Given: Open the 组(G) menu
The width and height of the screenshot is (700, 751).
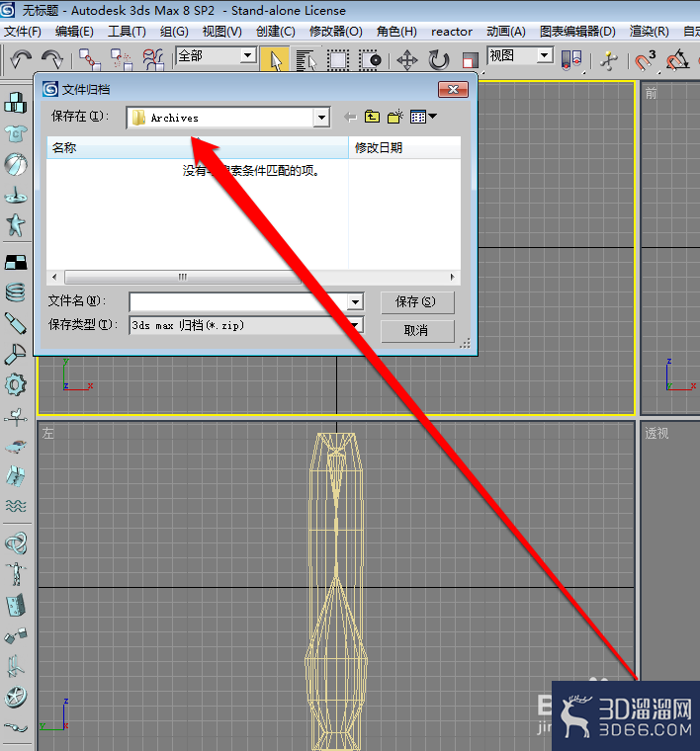Looking at the screenshot, I should [174, 32].
